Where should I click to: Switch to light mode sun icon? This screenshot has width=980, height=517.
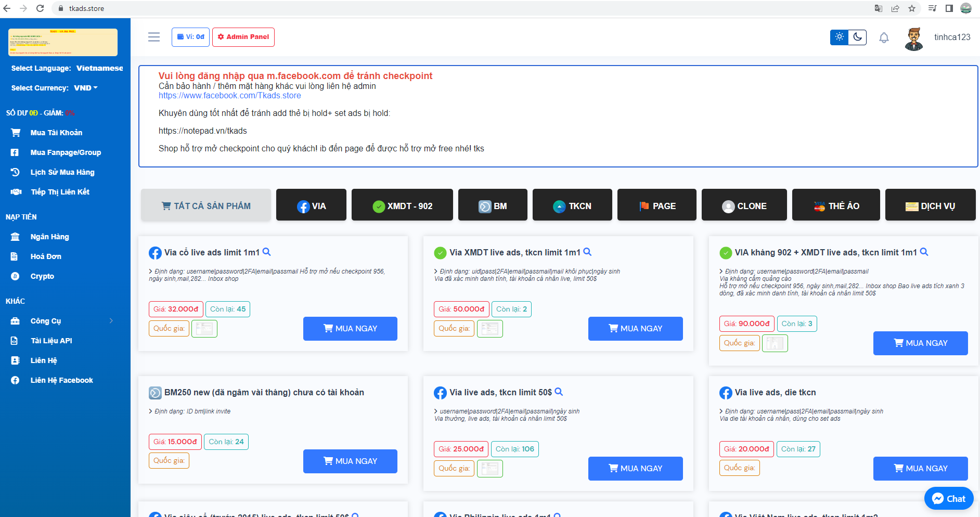click(839, 37)
